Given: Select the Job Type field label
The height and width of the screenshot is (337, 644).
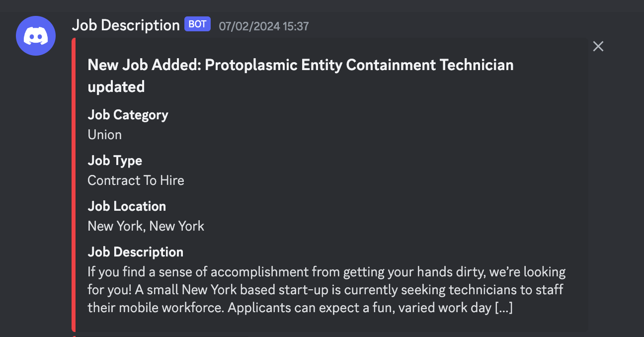Looking at the screenshot, I should [x=115, y=160].
